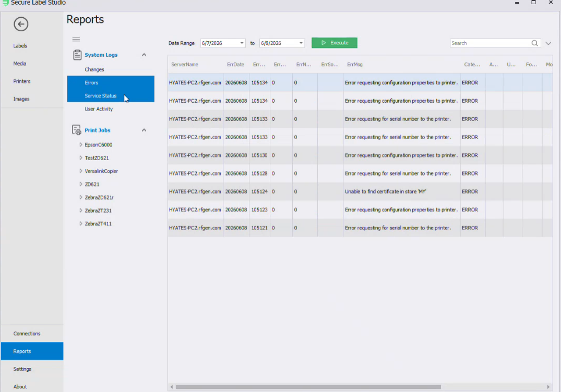Click time cell 105121

[x=259, y=228]
